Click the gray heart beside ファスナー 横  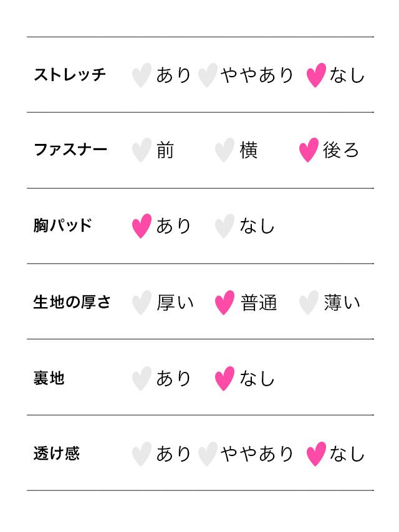tap(224, 150)
